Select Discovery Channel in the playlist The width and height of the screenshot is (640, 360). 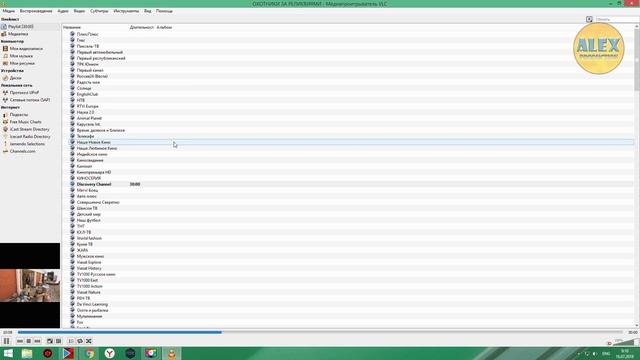pyautogui.click(x=94, y=184)
